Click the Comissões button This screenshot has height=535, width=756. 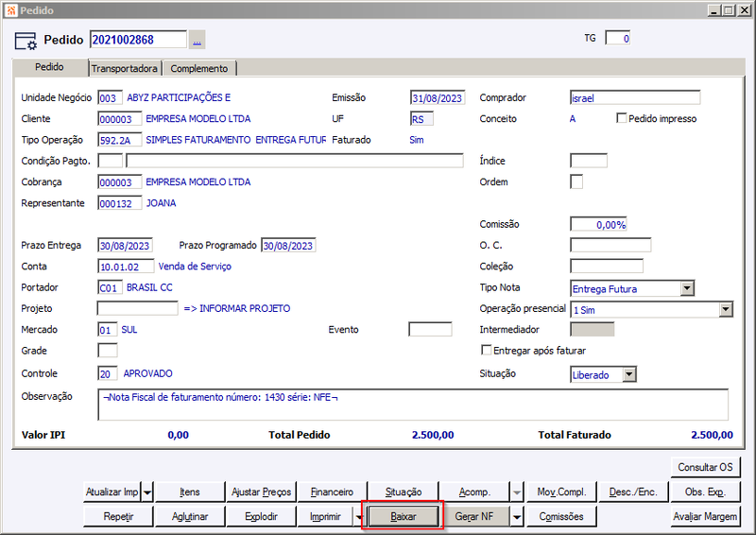pos(561,517)
